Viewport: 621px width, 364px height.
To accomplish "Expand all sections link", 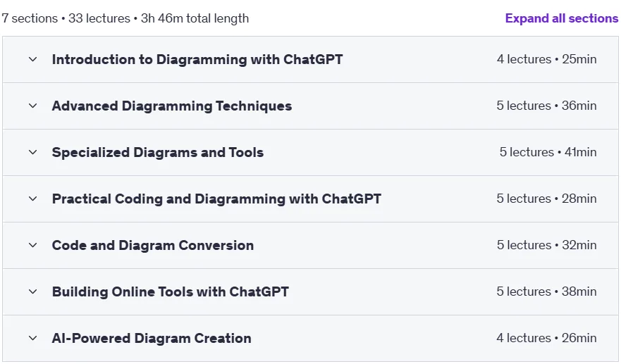I will pos(562,18).
